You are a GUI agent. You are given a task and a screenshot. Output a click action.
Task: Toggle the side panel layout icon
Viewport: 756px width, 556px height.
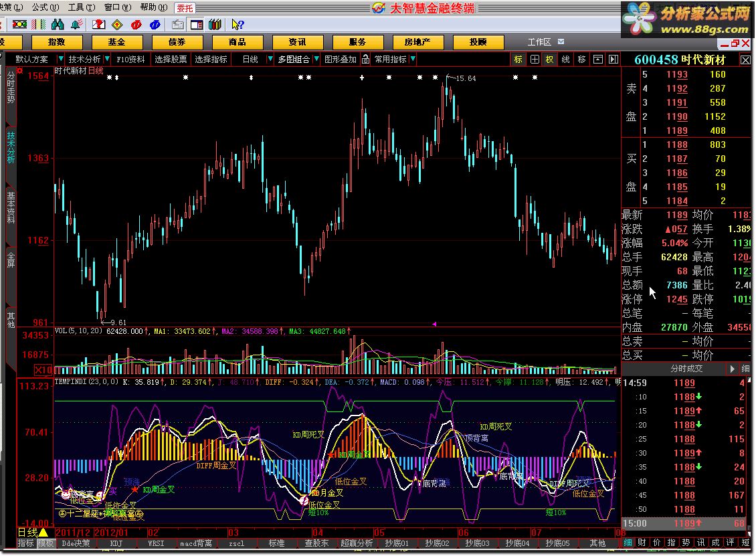(197, 24)
